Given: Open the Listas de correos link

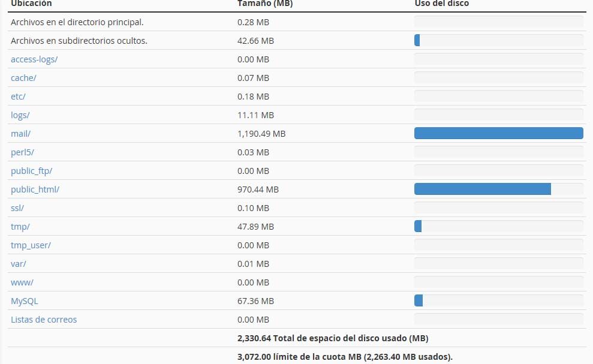Looking at the screenshot, I should [x=44, y=320].
